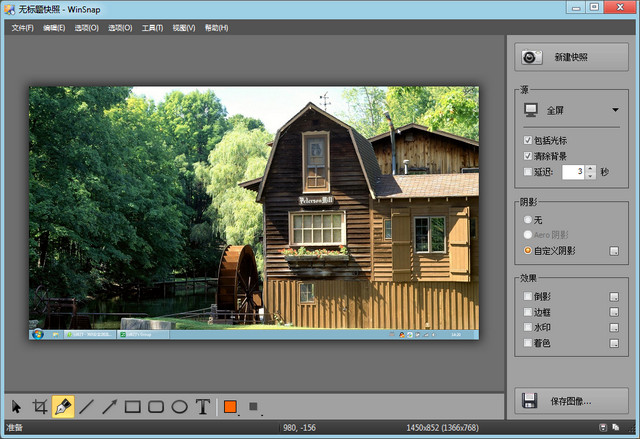The height and width of the screenshot is (439, 640).
Task: Select the Text tool
Action: 203,407
